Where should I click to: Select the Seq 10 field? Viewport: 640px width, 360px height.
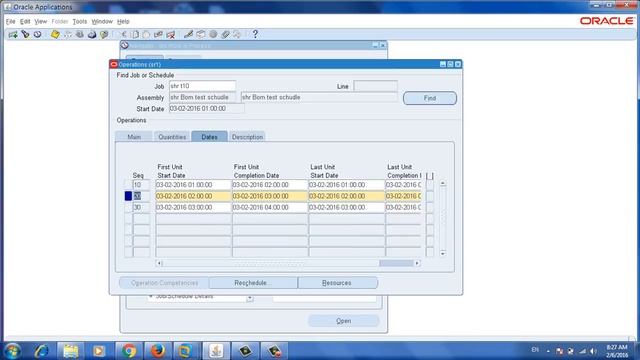point(141,185)
